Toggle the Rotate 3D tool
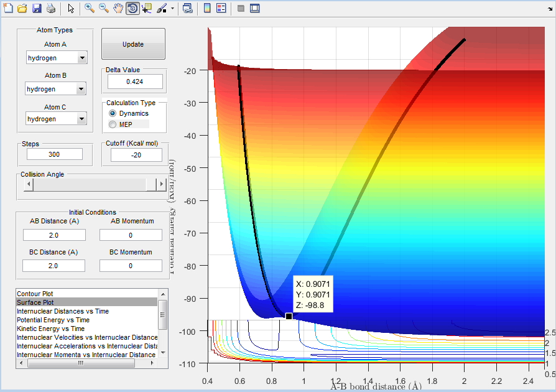 132,9
